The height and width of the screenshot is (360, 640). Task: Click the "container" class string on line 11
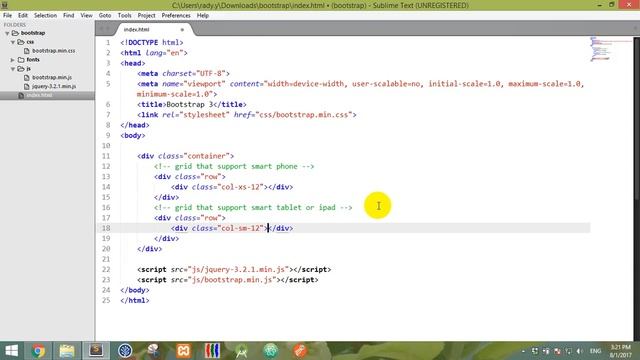207,156
